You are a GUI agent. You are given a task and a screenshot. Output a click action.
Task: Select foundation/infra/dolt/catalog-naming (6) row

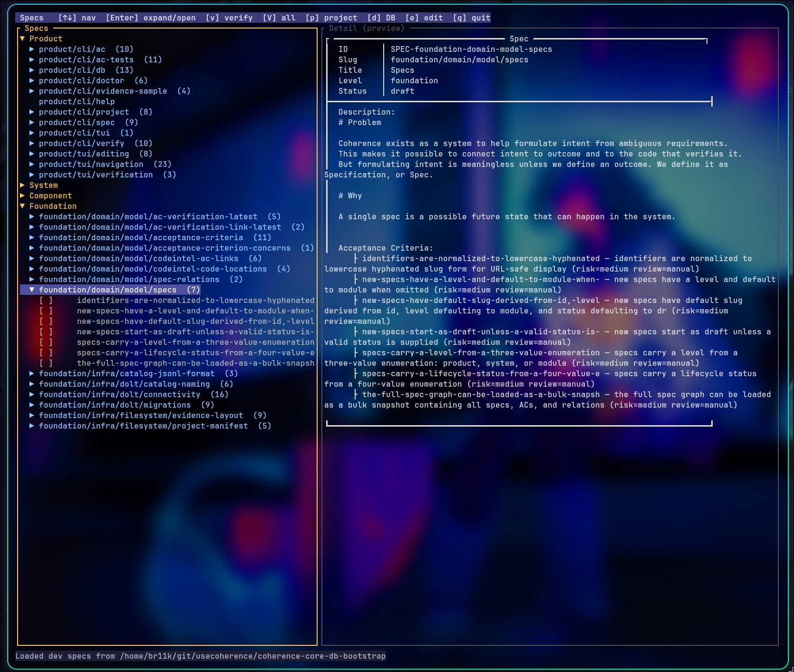pyautogui.click(x=131, y=384)
